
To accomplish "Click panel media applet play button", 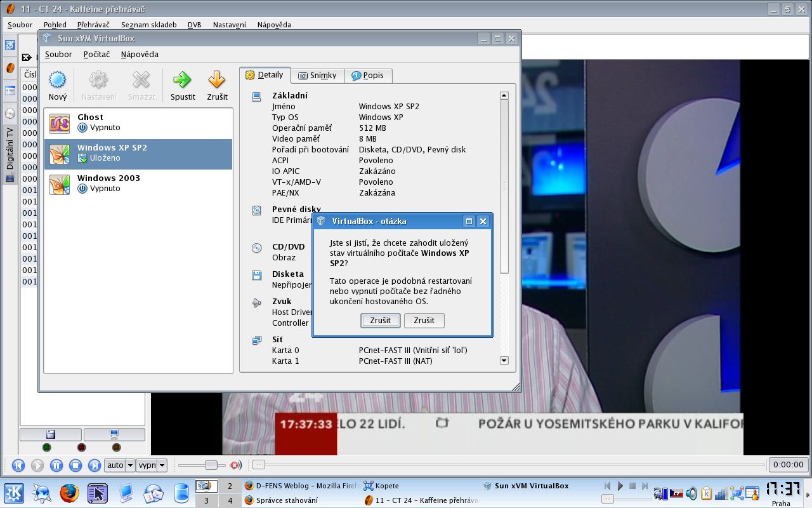I will (x=620, y=486).
